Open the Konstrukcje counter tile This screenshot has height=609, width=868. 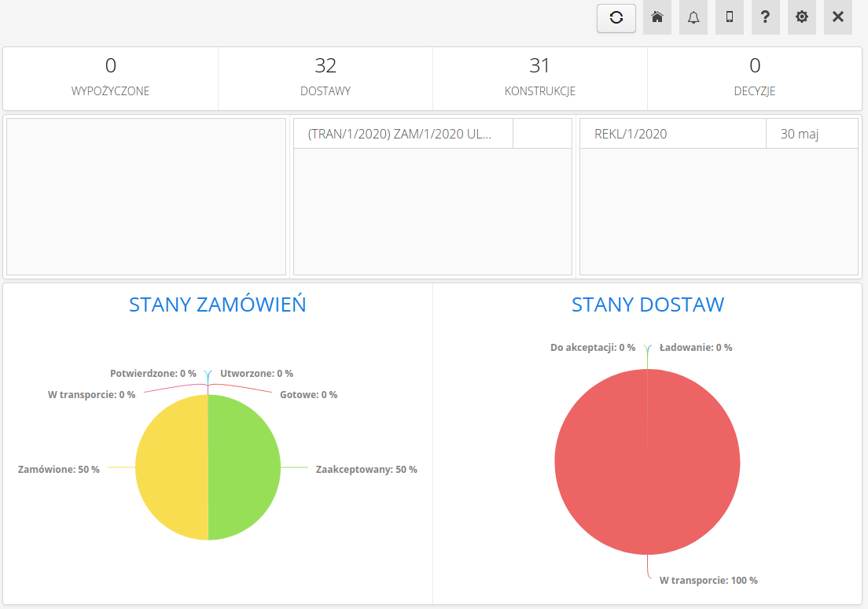[539, 77]
